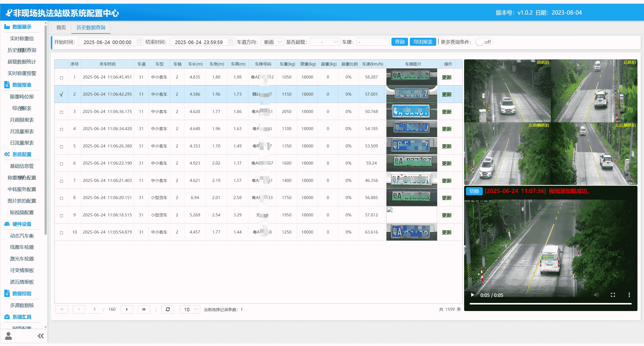The image size is (644, 346).
Task: Check the checkbox for row 5
Action: point(61,147)
